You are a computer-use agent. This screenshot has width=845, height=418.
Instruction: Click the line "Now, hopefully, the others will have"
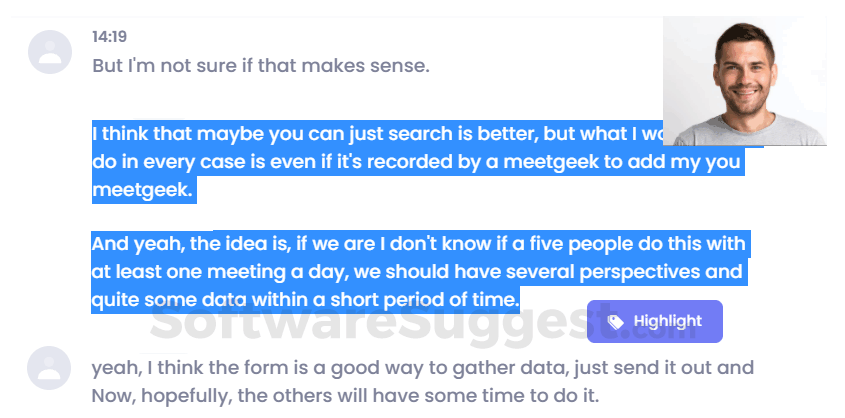(345, 395)
